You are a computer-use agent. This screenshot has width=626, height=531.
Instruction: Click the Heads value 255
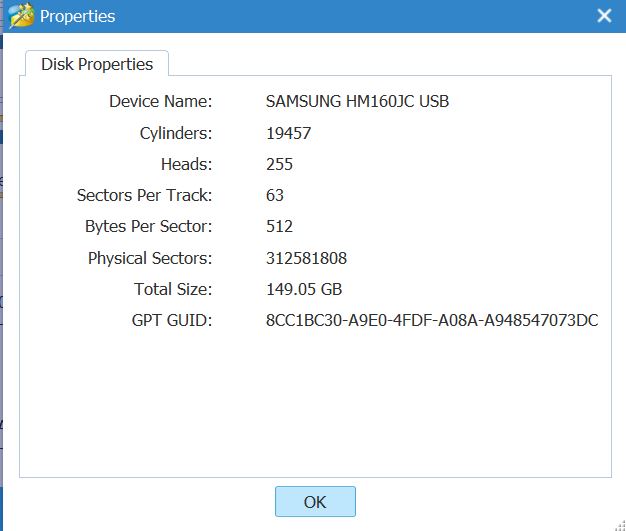point(279,164)
